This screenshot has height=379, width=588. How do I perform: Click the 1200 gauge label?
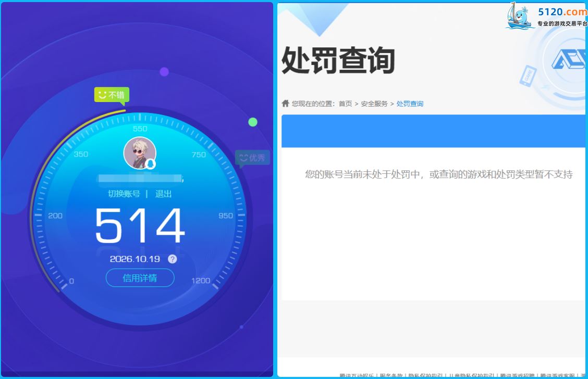point(201,281)
